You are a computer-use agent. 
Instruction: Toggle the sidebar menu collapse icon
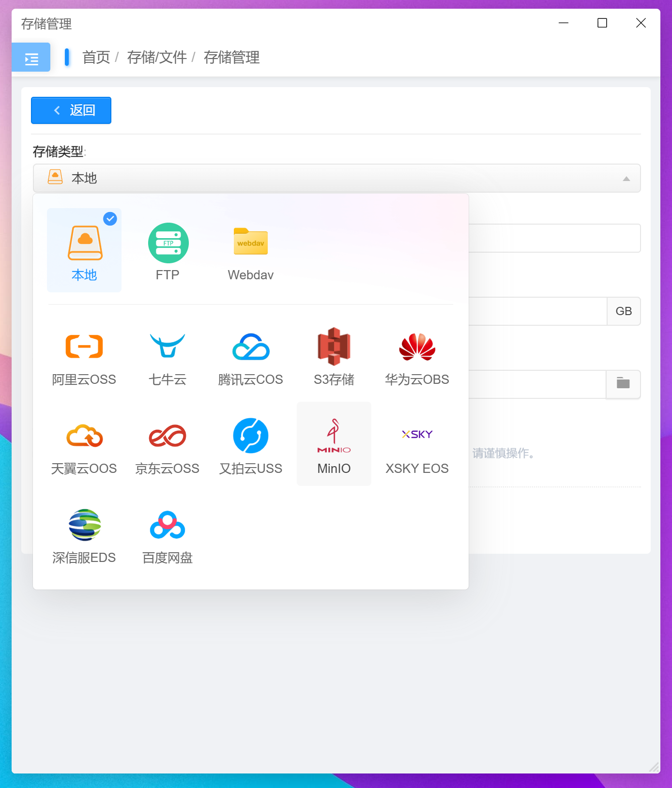pyautogui.click(x=31, y=58)
